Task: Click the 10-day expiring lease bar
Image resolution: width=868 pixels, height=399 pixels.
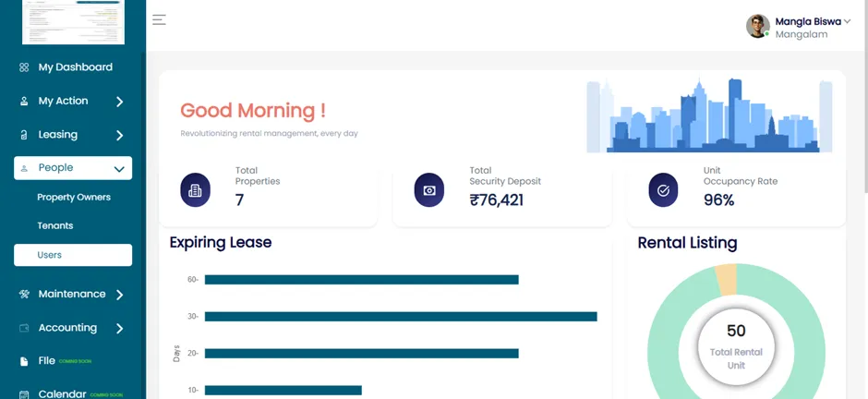Action: pyautogui.click(x=283, y=390)
